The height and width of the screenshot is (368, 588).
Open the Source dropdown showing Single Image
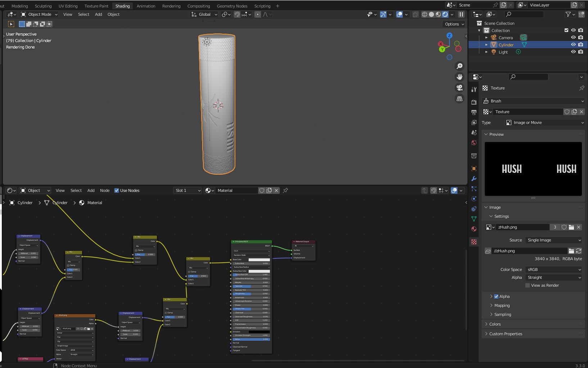coord(553,240)
